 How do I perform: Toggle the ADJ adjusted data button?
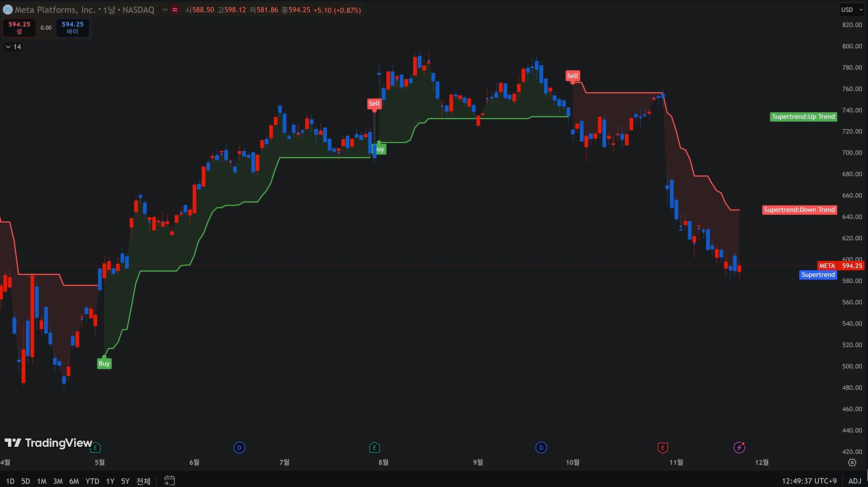coord(854,481)
